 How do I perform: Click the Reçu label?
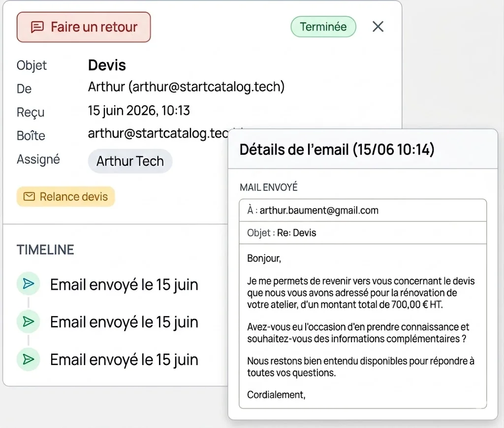31,112
